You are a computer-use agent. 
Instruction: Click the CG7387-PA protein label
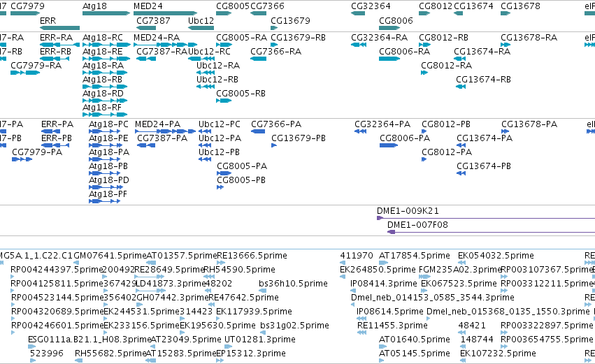coord(162,138)
